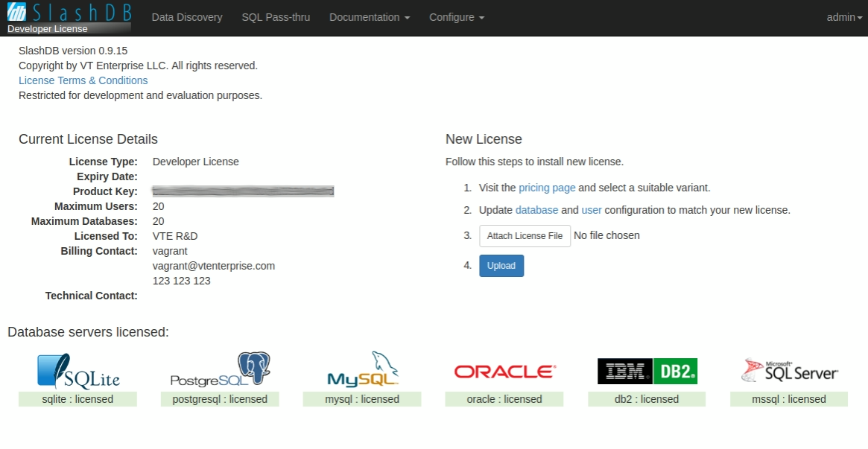The height and width of the screenshot is (449, 868).
Task: Click the PostgreSQL elephant logo
Action: 221,369
